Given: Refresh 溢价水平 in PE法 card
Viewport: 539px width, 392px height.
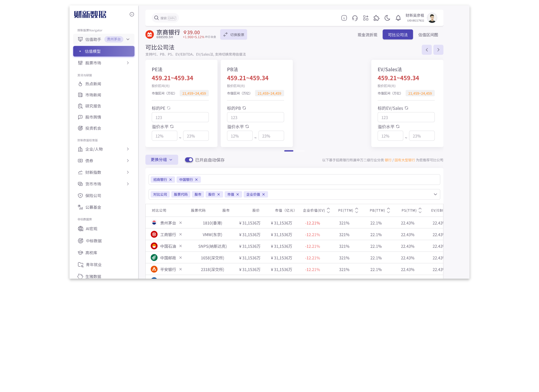Looking at the screenshot, I should [x=172, y=127].
